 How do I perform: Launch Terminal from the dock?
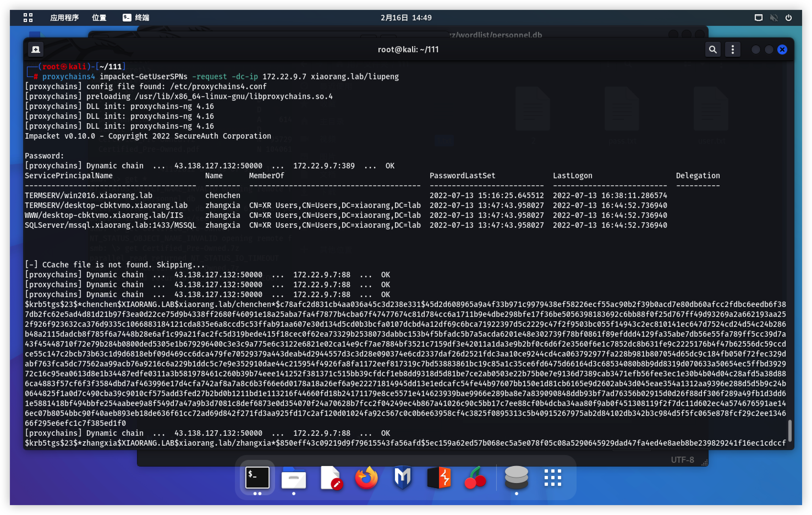pyautogui.click(x=257, y=478)
